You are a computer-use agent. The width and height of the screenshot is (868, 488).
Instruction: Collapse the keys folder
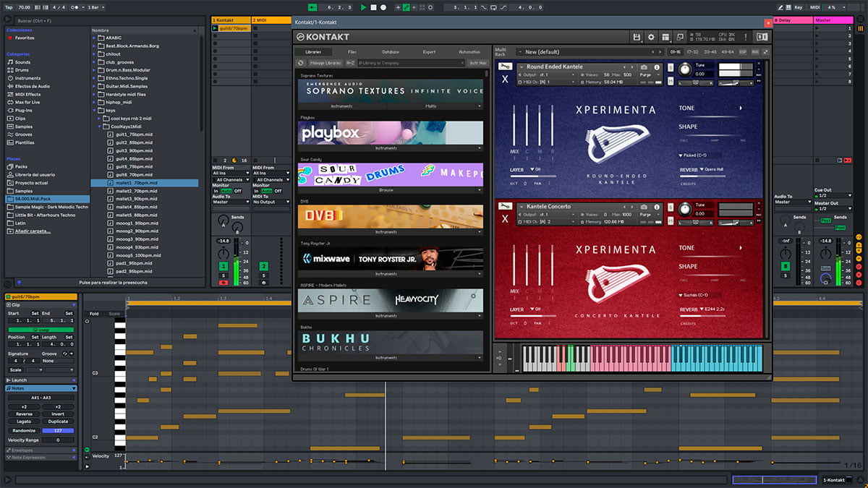(95, 110)
